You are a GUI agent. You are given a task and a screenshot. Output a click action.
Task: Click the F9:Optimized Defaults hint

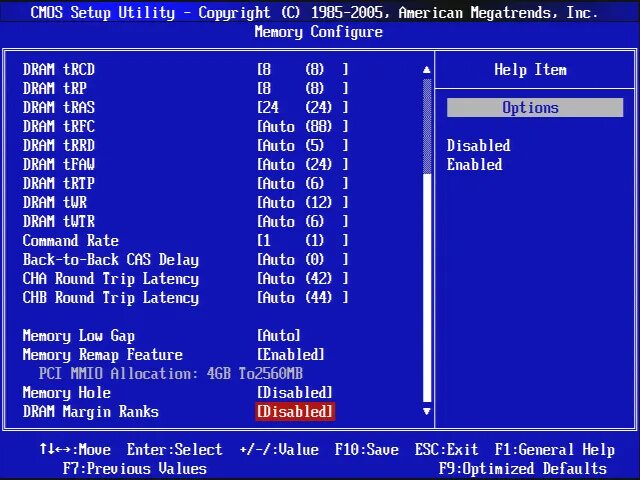tap(523, 469)
